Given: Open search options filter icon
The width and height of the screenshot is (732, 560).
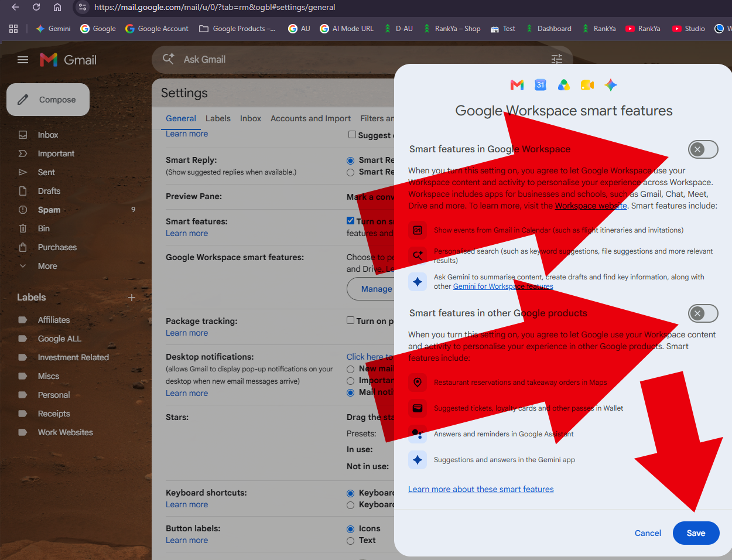Looking at the screenshot, I should pyautogui.click(x=557, y=59).
